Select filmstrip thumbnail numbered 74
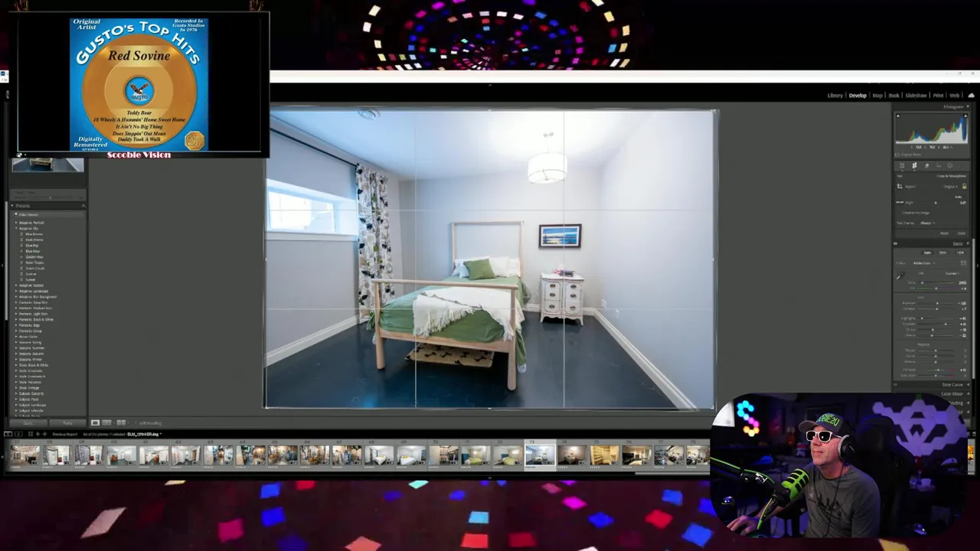The width and height of the screenshot is (980, 551). pyautogui.click(x=572, y=455)
